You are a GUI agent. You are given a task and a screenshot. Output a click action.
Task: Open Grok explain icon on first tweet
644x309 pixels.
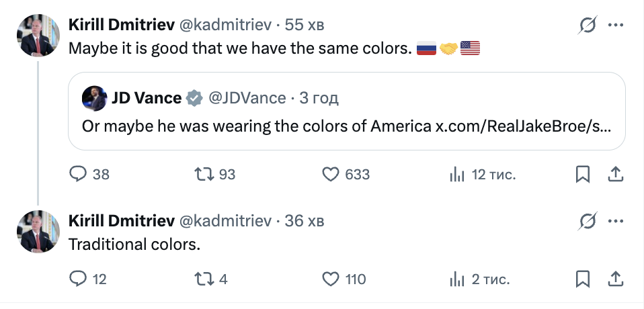[588, 26]
